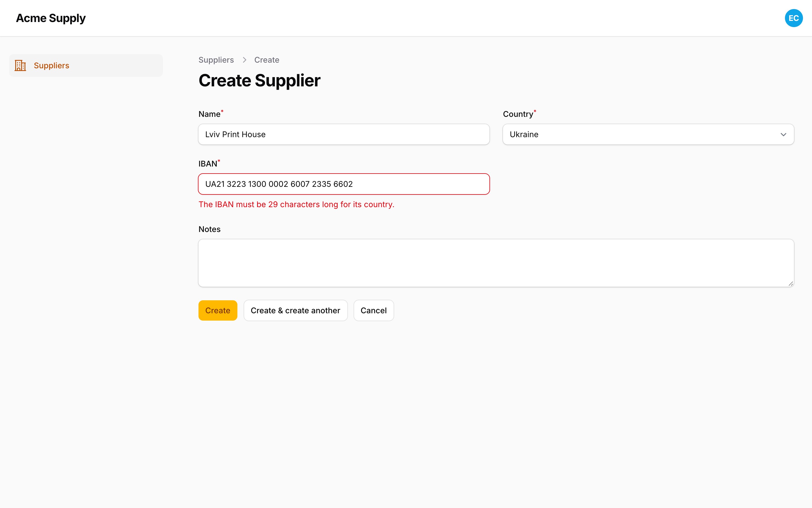812x508 pixels.
Task: Click the Create Supplier page heading
Action: pos(259,81)
